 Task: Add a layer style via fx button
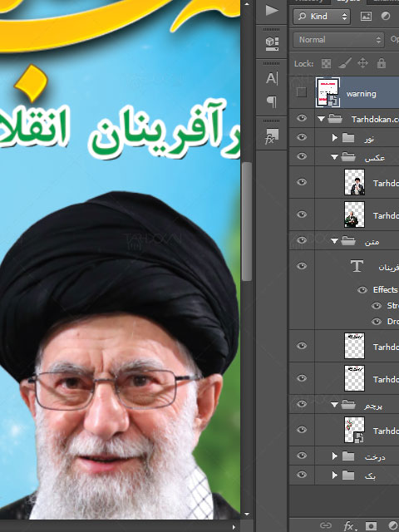pos(349,526)
